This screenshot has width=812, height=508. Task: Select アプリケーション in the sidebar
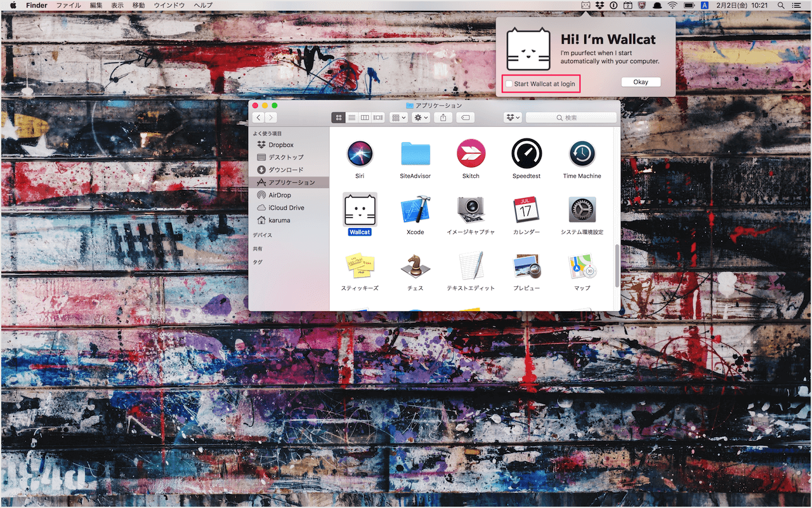[289, 182]
